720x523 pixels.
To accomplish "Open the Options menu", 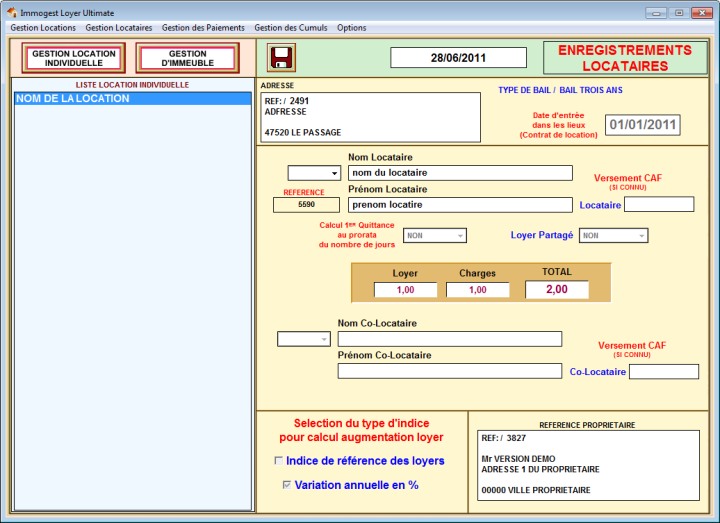I will (351, 28).
